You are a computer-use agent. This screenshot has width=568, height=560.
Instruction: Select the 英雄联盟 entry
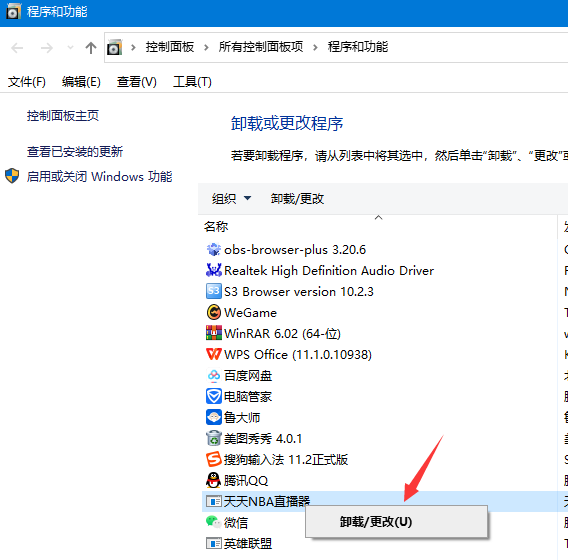[248, 543]
